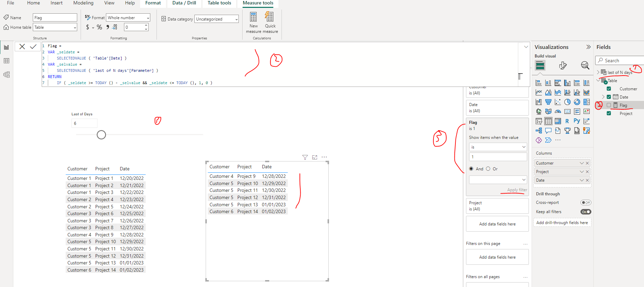The image size is (644, 287).
Task: Choose the donut chart visualization
Action: [577, 102]
